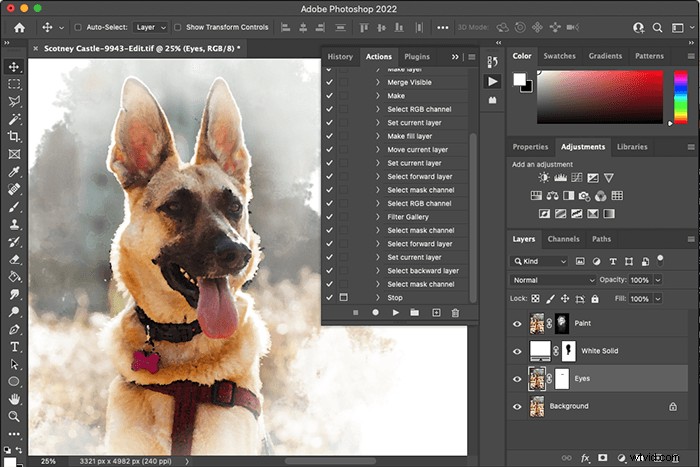Uncheck the Filter Gallery action step

(329, 217)
